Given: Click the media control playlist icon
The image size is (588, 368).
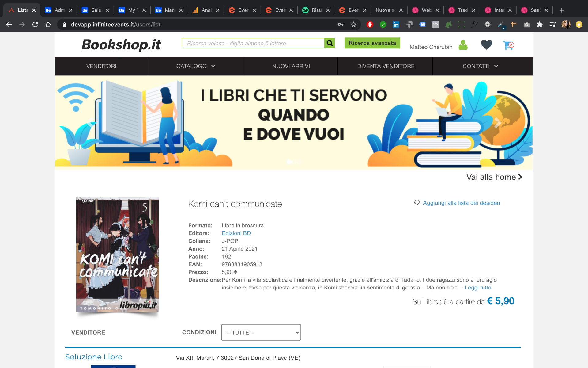Looking at the screenshot, I should [x=553, y=25].
